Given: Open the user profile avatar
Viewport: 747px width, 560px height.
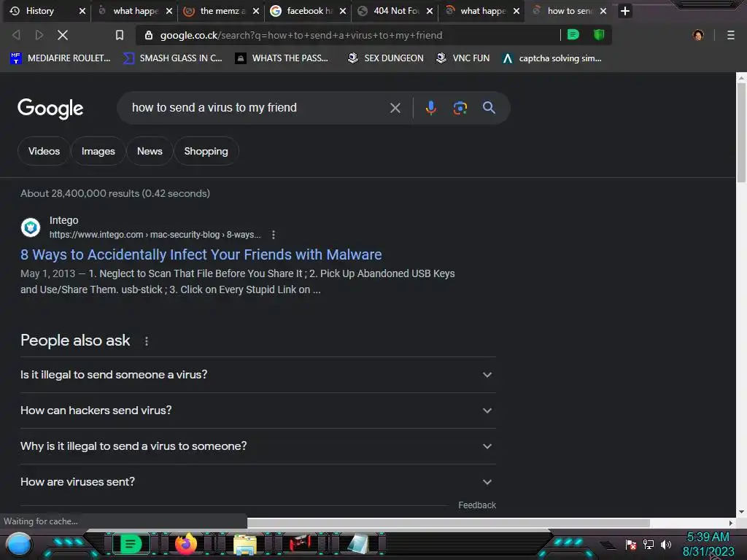Looking at the screenshot, I should point(698,35).
